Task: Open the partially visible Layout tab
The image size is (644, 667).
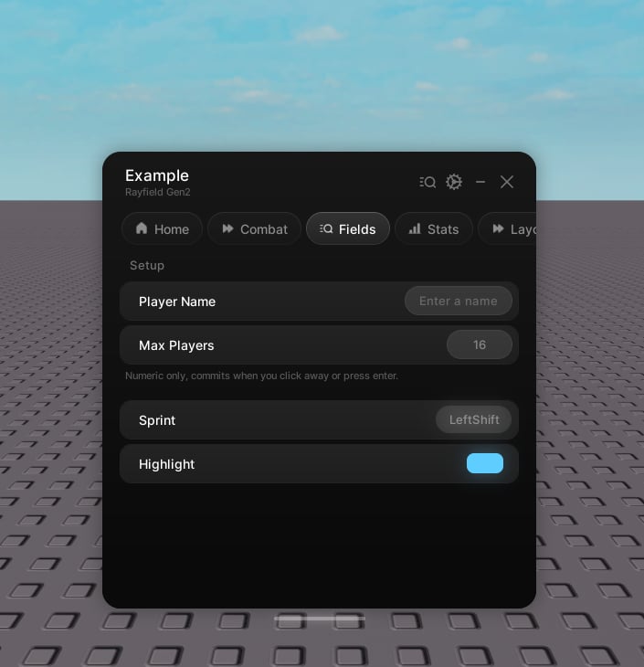Action: tap(507, 228)
